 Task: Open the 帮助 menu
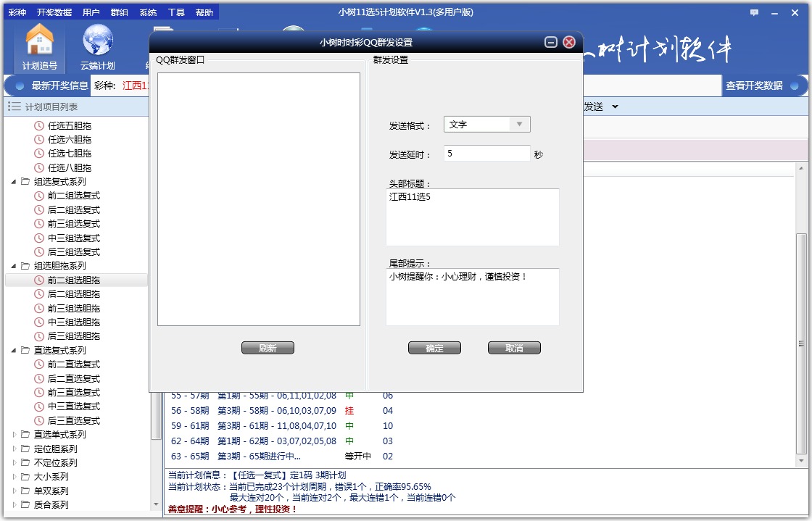tap(204, 12)
